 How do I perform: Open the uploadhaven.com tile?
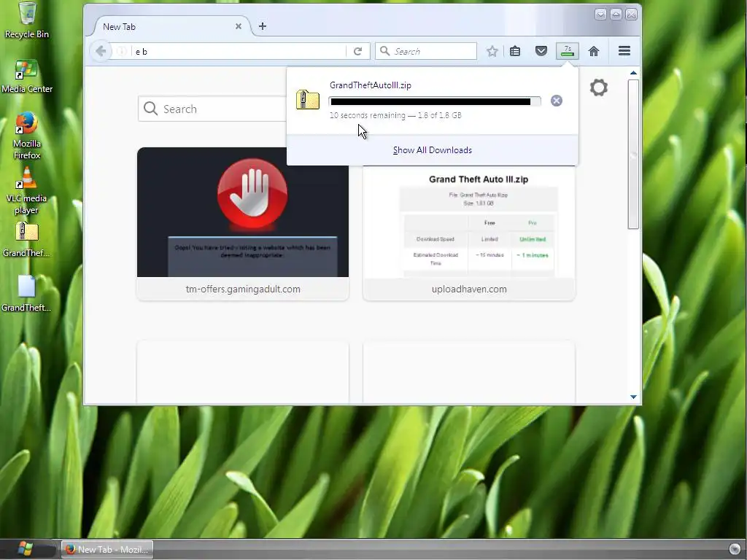(x=469, y=233)
